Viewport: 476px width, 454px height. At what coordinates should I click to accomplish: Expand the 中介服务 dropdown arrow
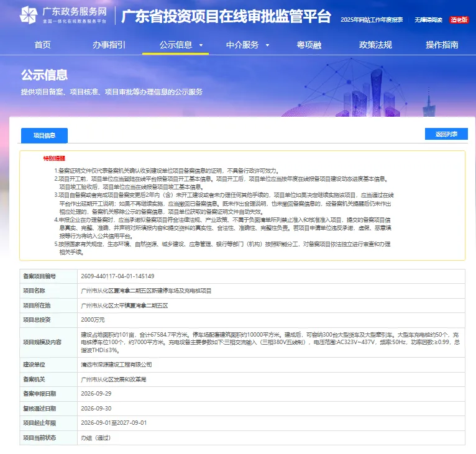click(x=267, y=45)
